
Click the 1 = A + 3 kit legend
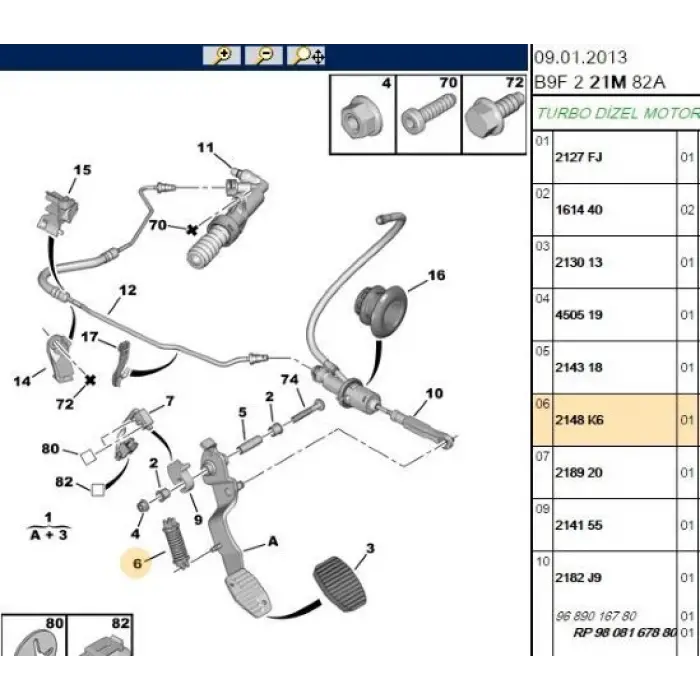49,527
